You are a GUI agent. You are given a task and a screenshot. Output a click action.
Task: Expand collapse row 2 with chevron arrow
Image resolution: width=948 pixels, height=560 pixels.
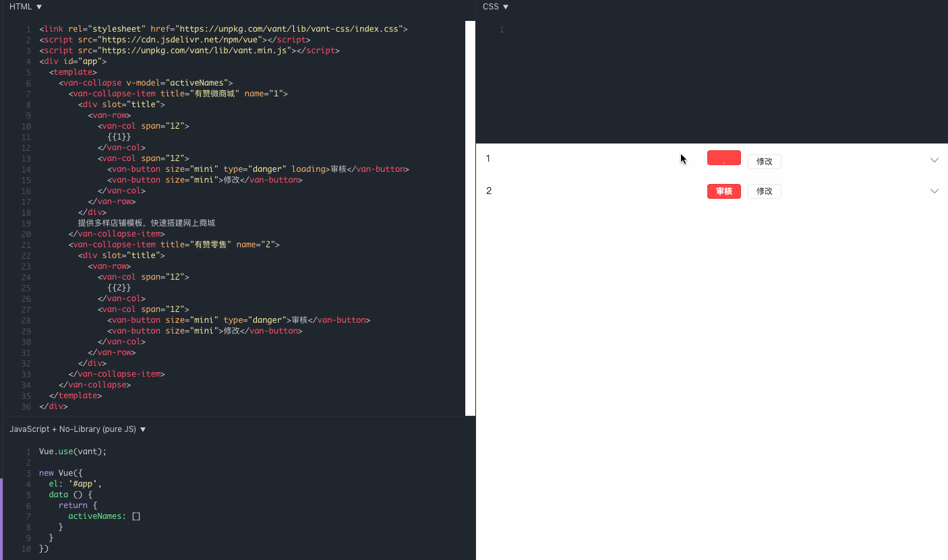click(934, 191)
